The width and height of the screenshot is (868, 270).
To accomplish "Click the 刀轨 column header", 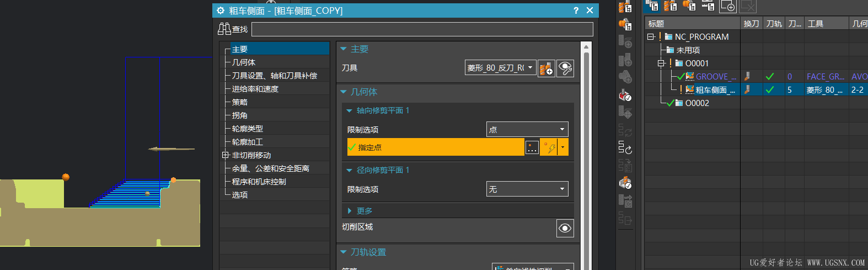I will click(774, 23).
